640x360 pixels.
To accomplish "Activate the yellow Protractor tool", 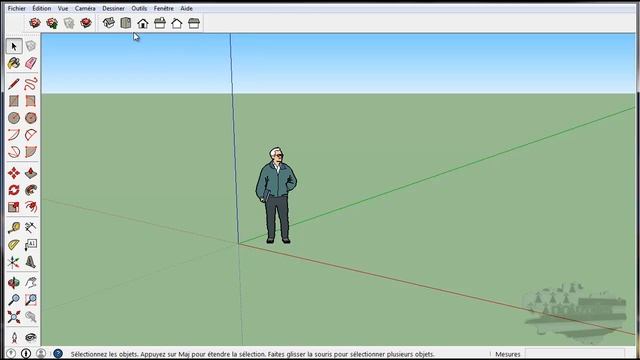I will 14,245.
